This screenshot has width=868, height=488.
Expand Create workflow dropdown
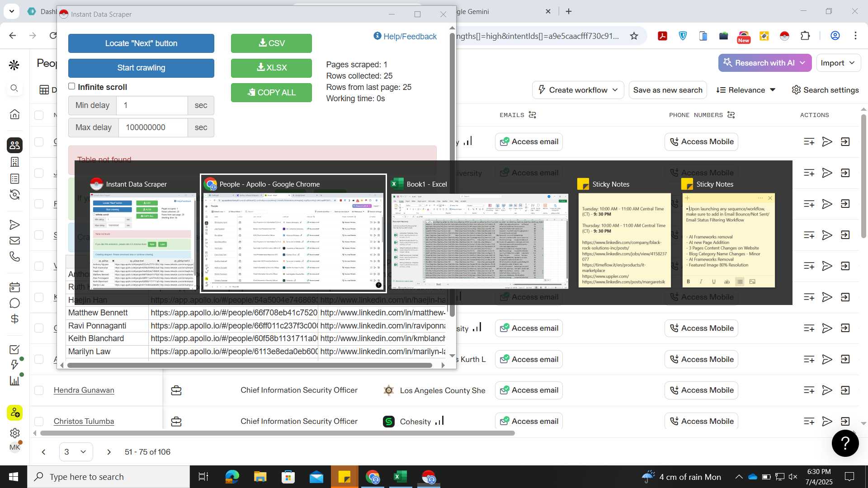coord(578,90)
